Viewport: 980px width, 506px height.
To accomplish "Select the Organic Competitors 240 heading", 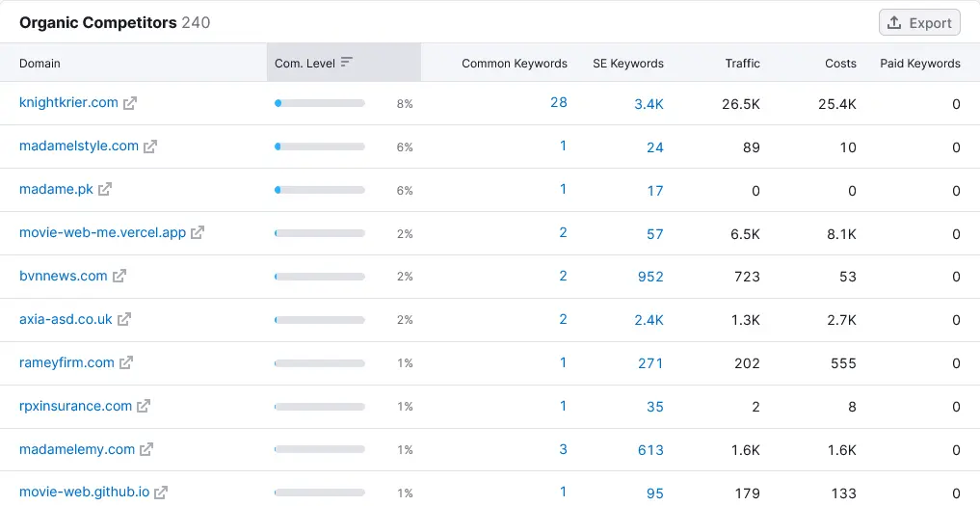I will [x=115, y=22].
